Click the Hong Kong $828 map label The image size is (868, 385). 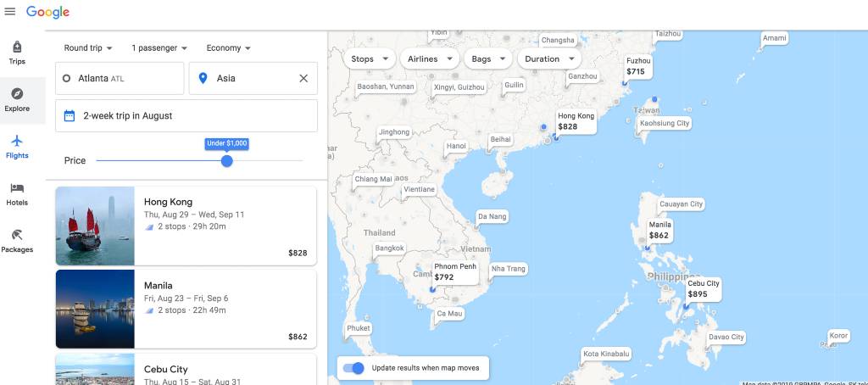pyautogui.click(x=576, y=121)
